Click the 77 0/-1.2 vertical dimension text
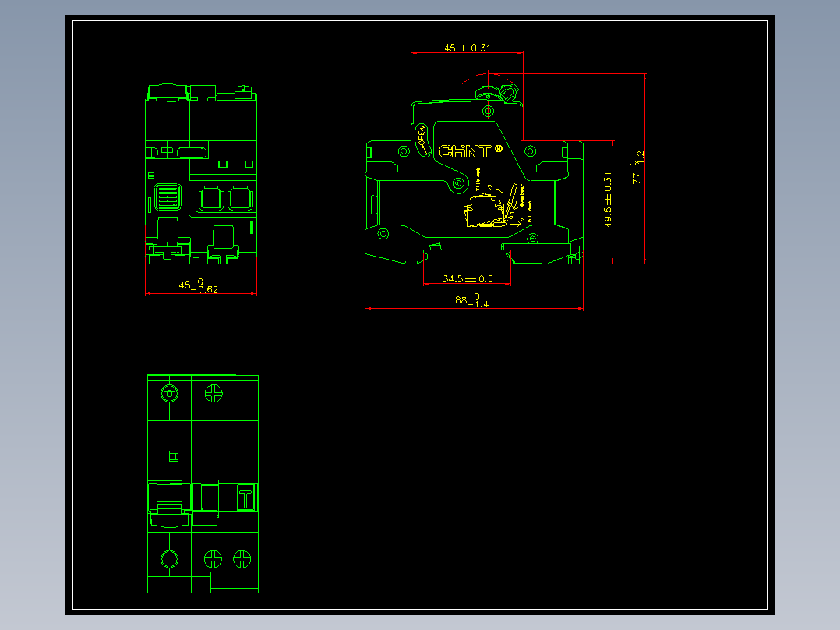This screenshot has width=840, height=630. tap(637, 168)
